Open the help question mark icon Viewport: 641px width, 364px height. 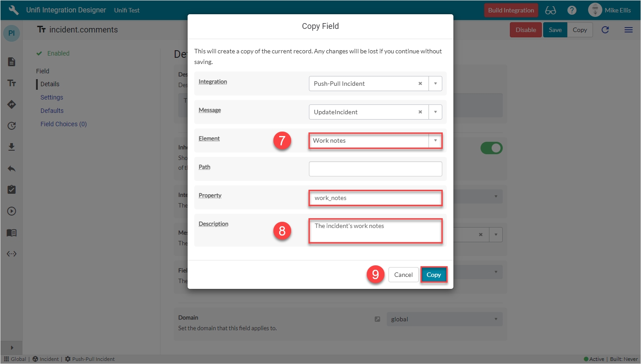[x=572, y=10]
